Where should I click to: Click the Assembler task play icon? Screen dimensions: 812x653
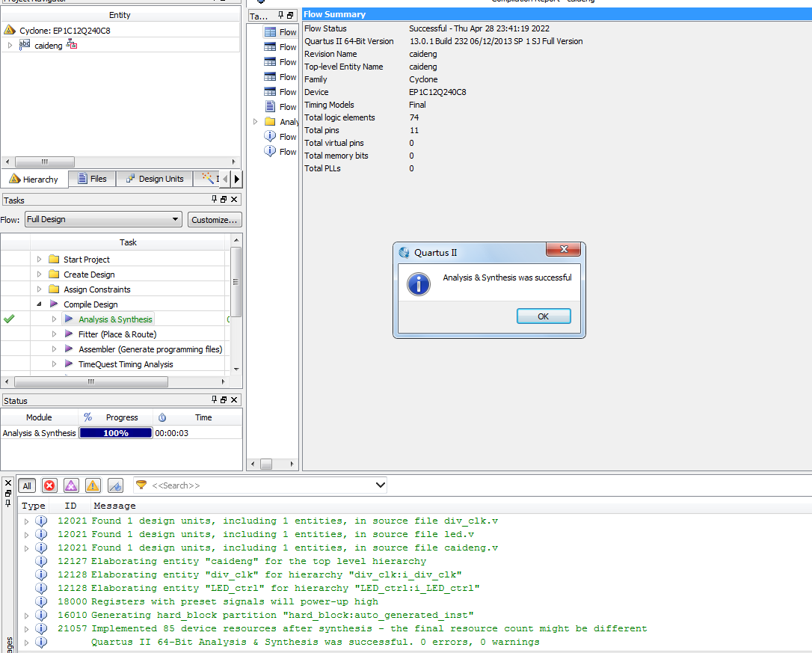point(69,349)
